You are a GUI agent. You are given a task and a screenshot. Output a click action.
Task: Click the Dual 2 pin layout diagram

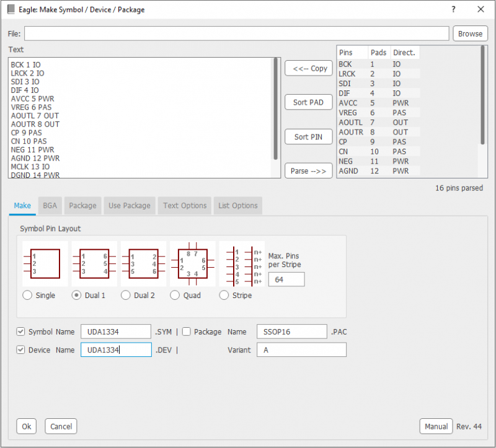[x=144, y=264]
